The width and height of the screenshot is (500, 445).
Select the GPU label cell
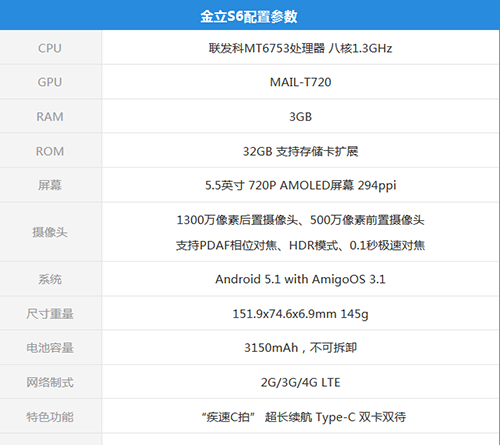coord(50,82)
